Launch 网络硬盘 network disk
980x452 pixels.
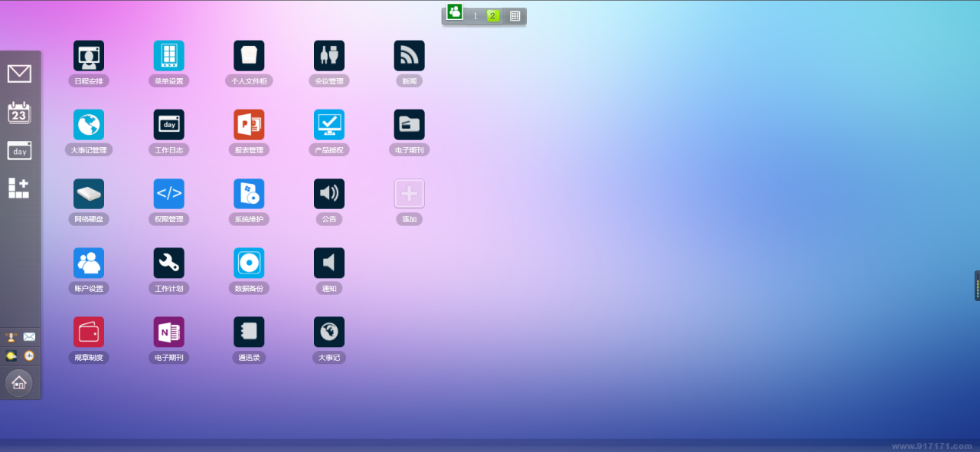[x=89, y=194]
